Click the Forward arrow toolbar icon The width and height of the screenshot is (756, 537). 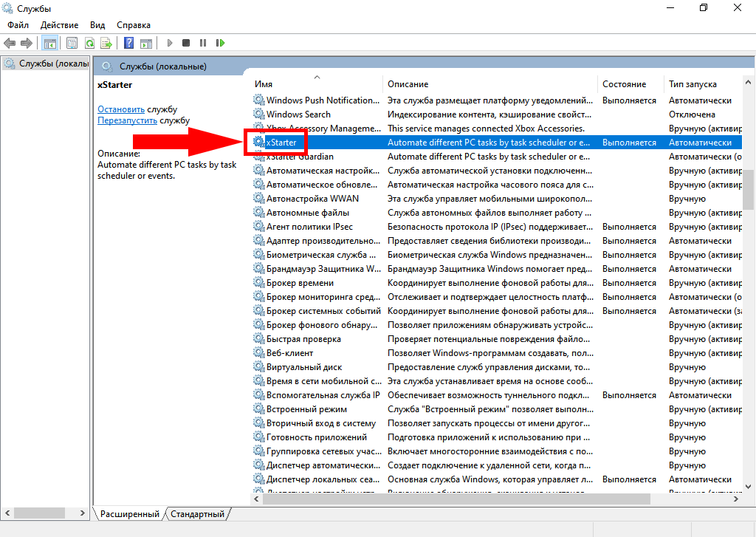coord(27,44)
